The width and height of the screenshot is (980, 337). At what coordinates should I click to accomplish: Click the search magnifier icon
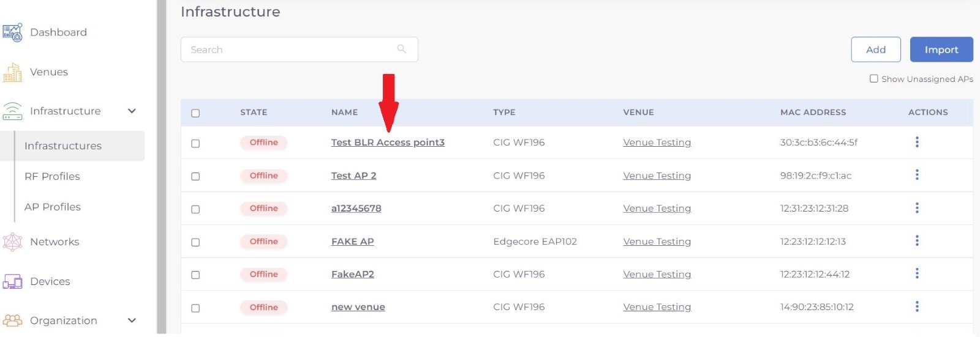[402, 49]
